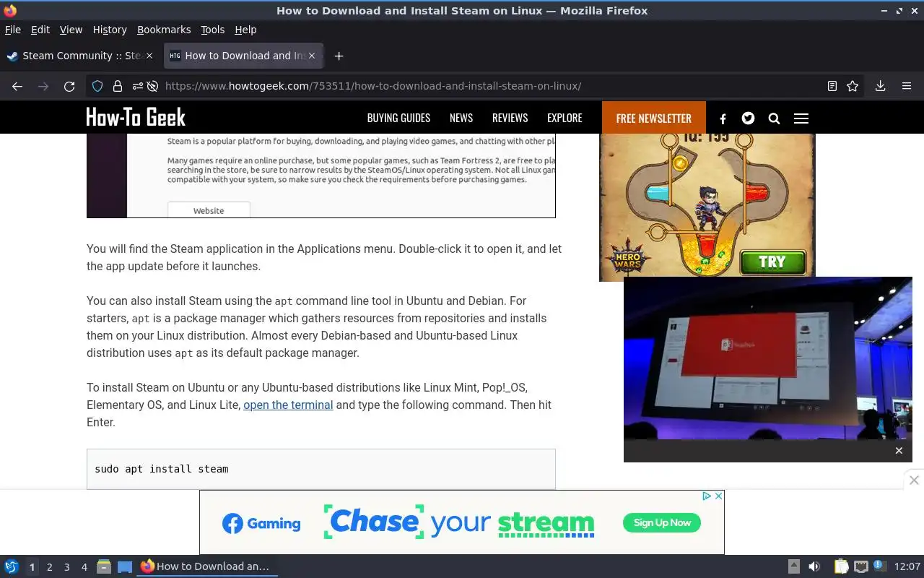The width and height of the screenshot is (924, 578).
Task: Switch to workspace 1
Action: click(32, 567)
